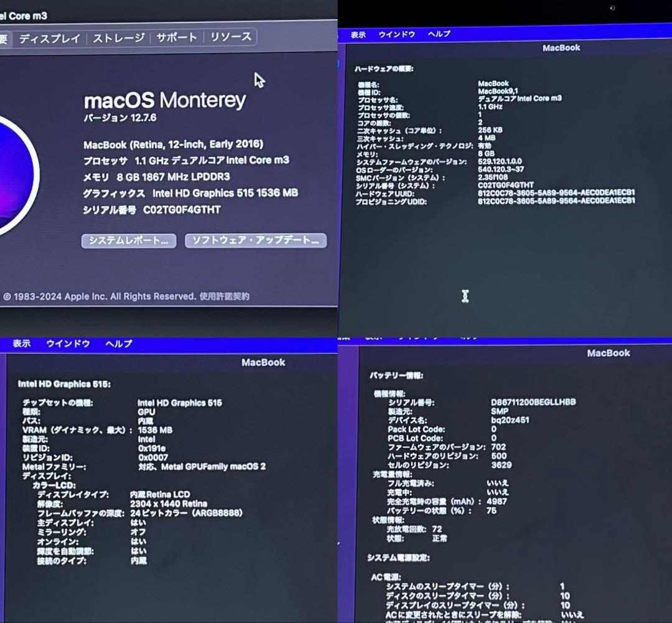Select the 256 KB L2 cache value
This screenshot has width=672, height=623.
(x=490, y=130)
